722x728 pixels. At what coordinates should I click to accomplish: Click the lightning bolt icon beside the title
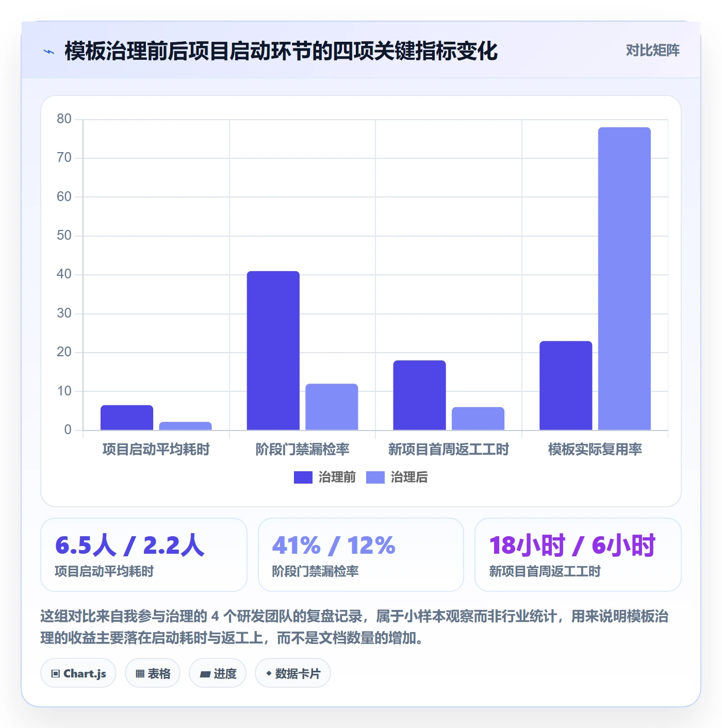49,52
